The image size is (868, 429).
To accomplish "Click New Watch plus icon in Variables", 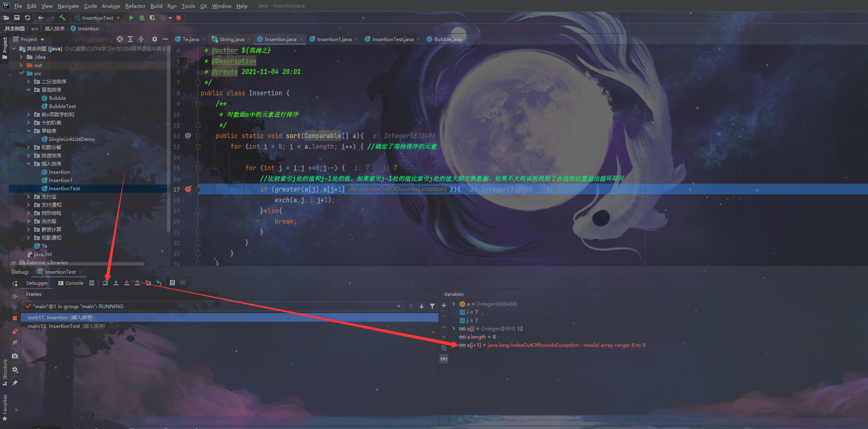I will [x=444, y=305].
